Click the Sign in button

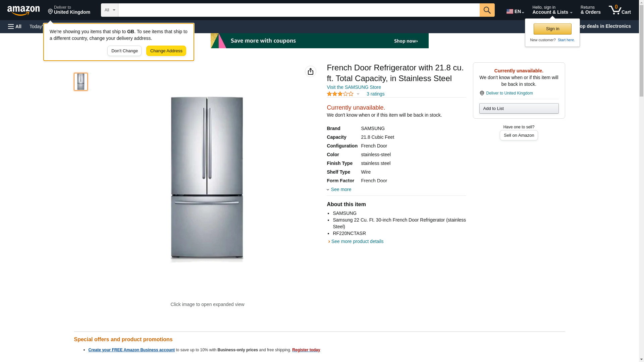[552, 29]
